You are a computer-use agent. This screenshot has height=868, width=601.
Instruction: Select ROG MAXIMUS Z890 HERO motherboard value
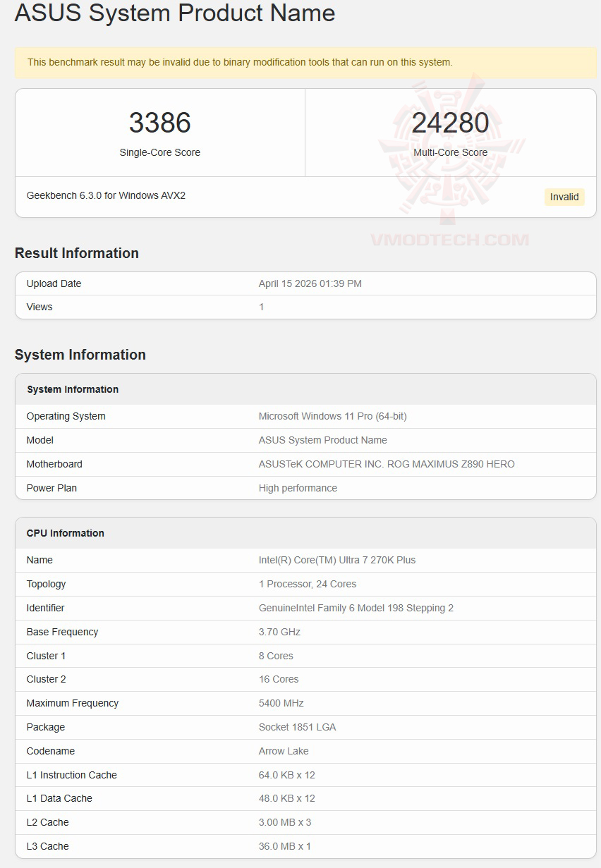pyautogui.click(x=387, y=464)
